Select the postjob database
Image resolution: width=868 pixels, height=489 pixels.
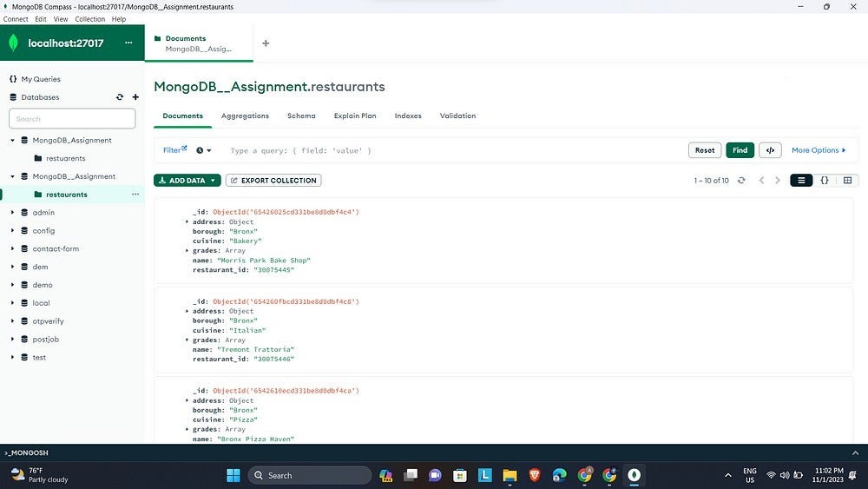(45, 339)
